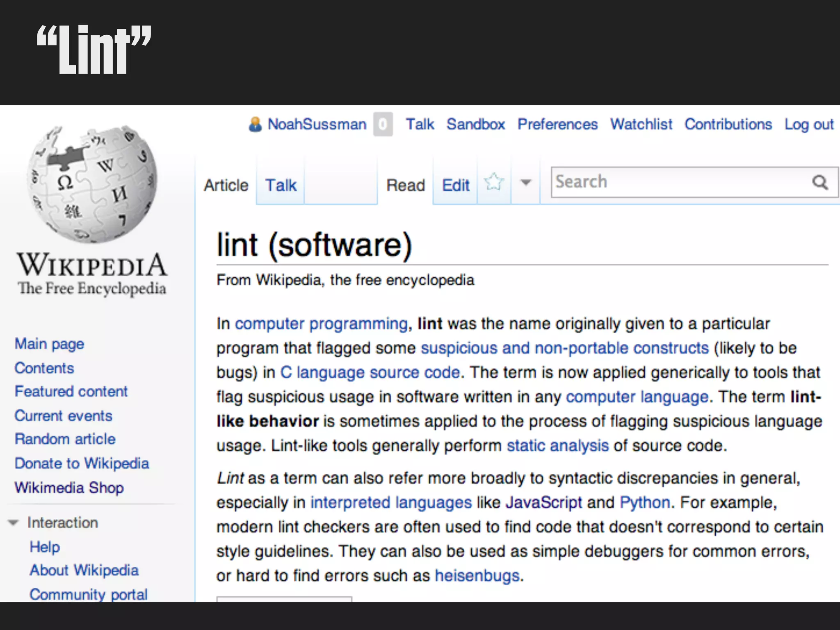Screen dimensions: 840x630
Task: Open the more-actions dropdown arrow near Edit
Action: pos(526,183)
